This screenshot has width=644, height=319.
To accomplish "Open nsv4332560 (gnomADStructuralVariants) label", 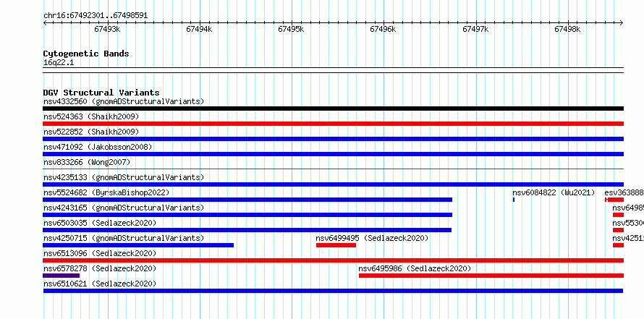I will (x=124, y=101).
